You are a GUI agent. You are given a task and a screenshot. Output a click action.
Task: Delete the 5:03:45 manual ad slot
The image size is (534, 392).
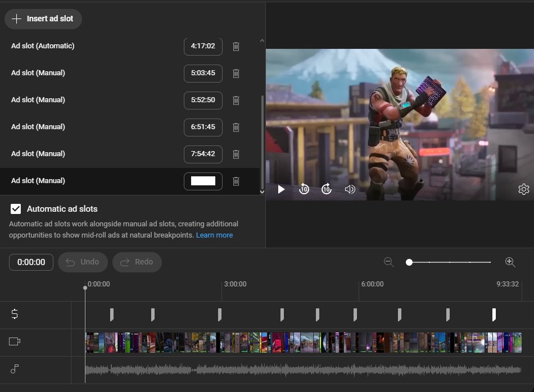point(236,73)
